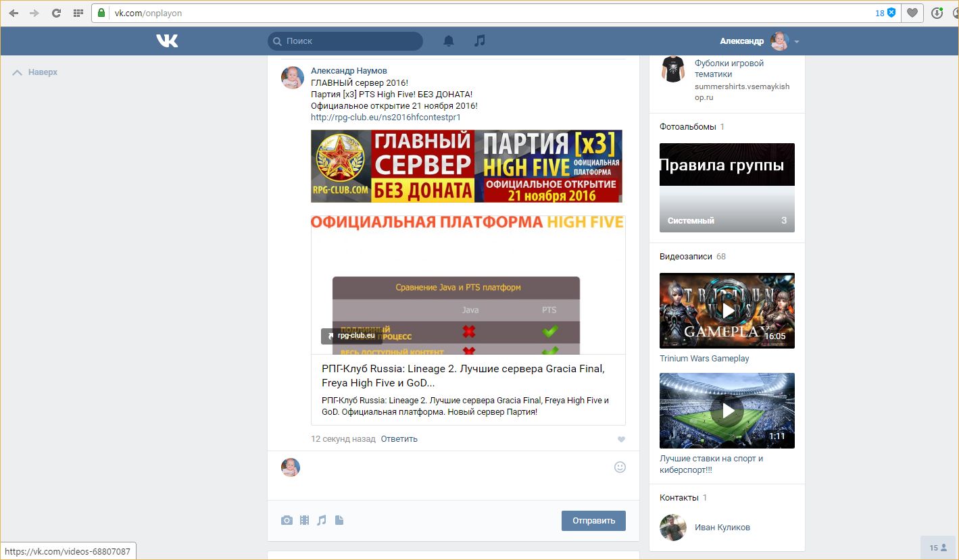The width and height of the screenshot is (959, 560).
Task: Click the Поиск search field
Action: (x=345, y=41)
